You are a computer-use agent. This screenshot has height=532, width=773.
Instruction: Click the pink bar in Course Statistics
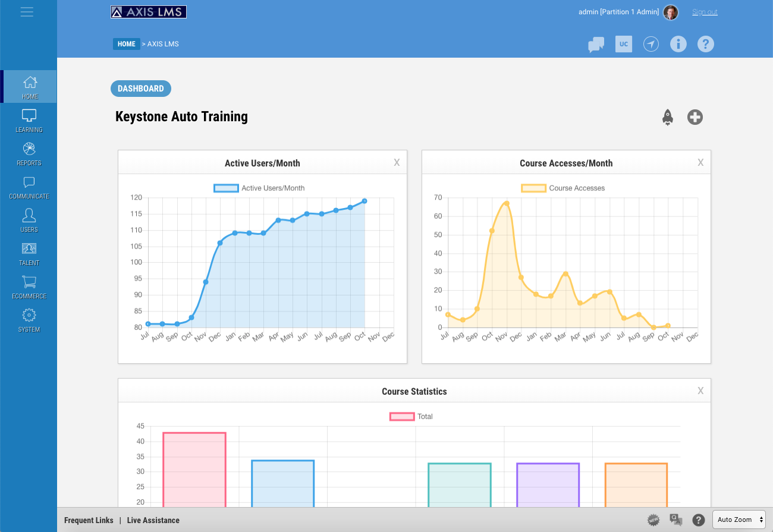(x=194, y=470)
